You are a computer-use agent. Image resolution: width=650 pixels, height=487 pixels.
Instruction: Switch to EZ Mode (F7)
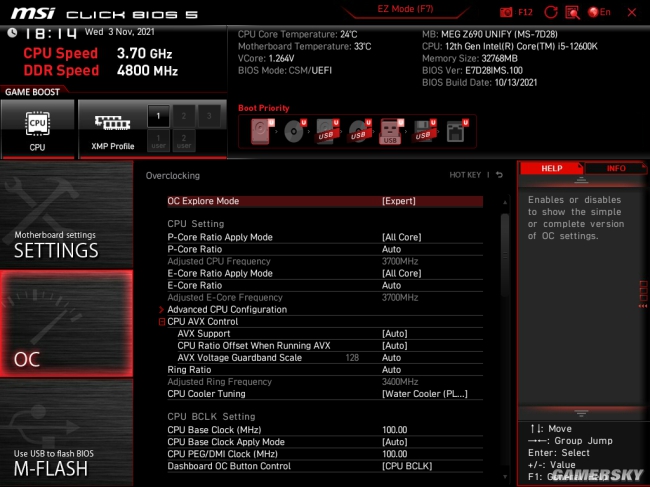coord(405,9)
